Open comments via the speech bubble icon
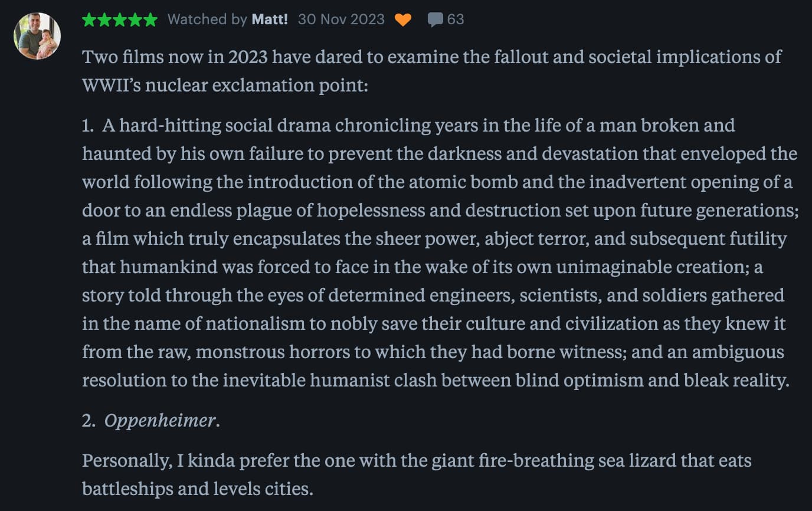The height and width of the screenshot is (511, 812). click(435, 19)
